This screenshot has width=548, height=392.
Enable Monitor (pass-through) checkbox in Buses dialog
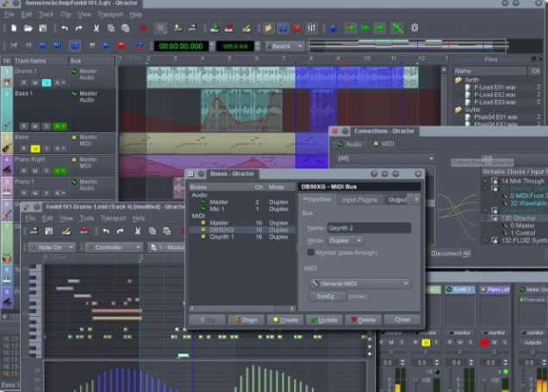310,252
